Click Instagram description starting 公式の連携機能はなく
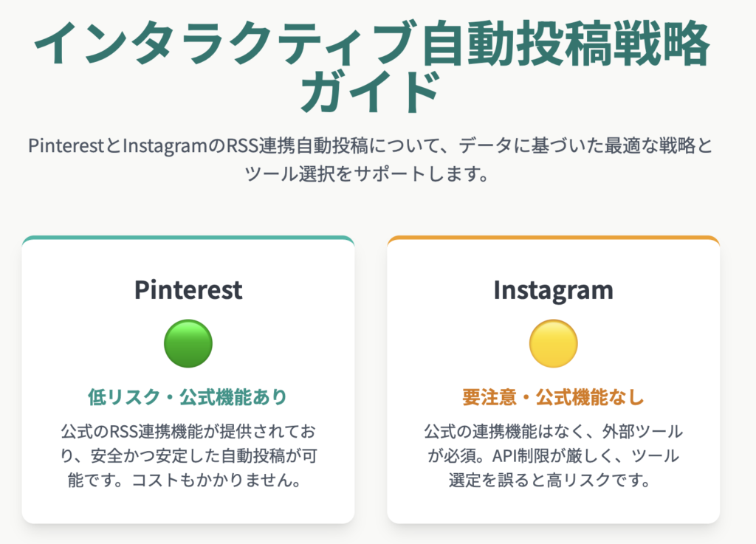756x544 pixels. click(554, 455)
